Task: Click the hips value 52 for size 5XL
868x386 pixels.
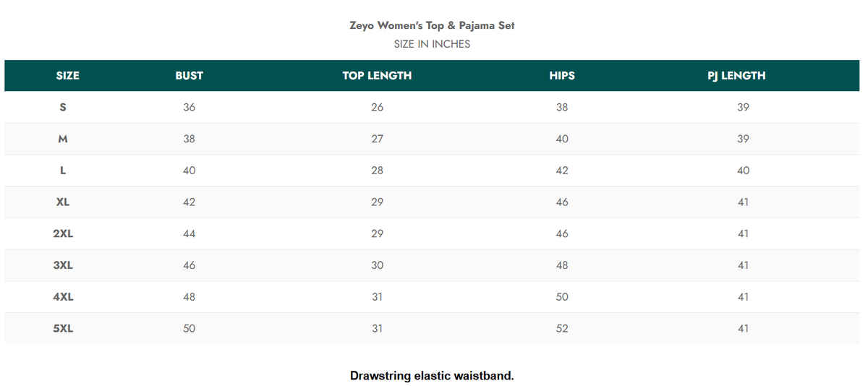Action: 562,329
